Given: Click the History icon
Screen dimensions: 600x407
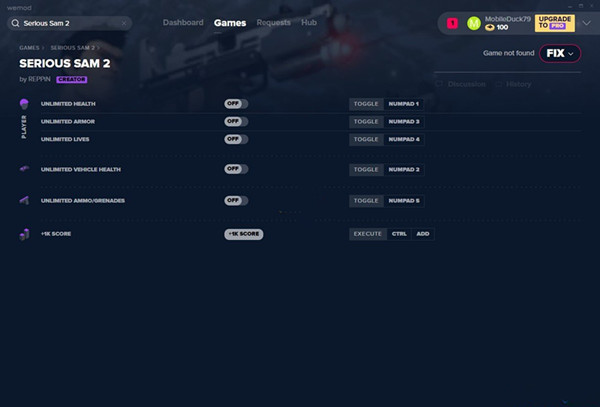Looking at the screenshot, I should pyautogui.click(x=499, y=84).
